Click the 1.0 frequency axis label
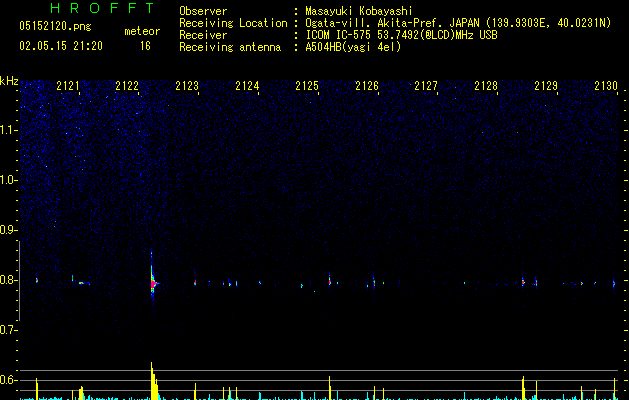 pyautogui.click(x=8, y=180)
